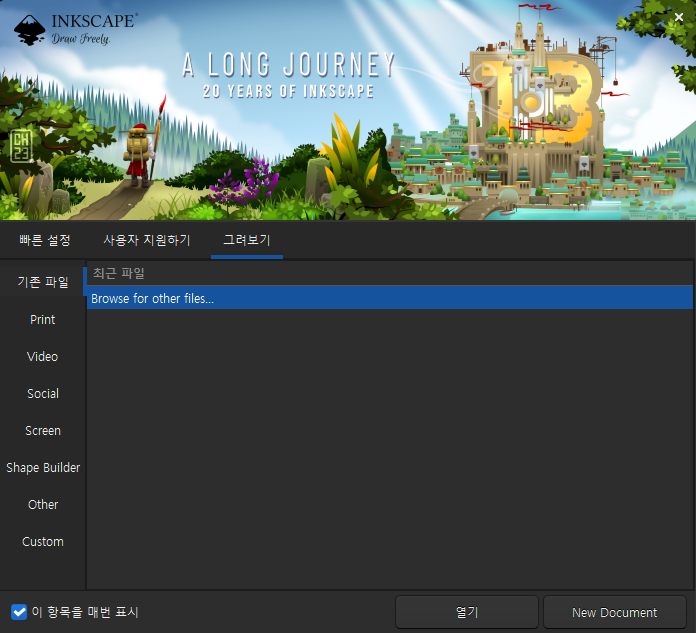Screen dimensions: 696x633
Task: Select the 기존 파일 category
Action: [43, 282]
